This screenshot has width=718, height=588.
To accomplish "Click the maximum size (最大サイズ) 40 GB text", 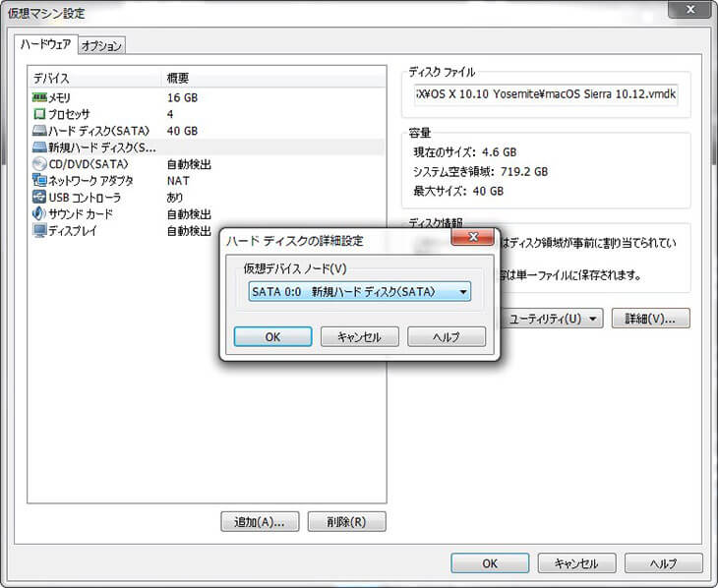I will click(458, 191).
